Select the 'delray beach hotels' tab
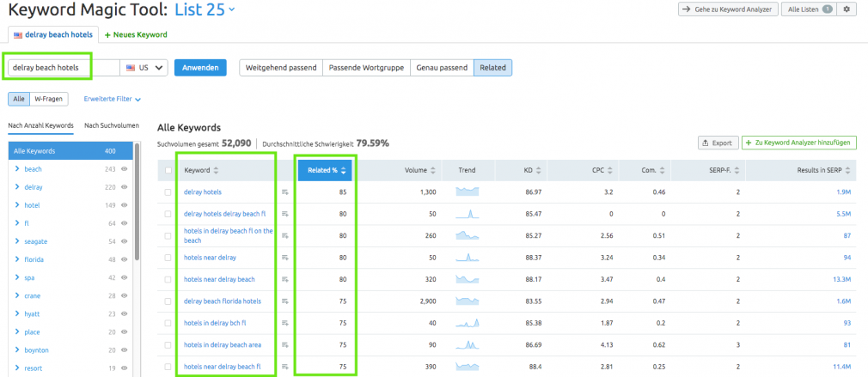The width and height of the screenshot is (868, 377). point(53,34)
